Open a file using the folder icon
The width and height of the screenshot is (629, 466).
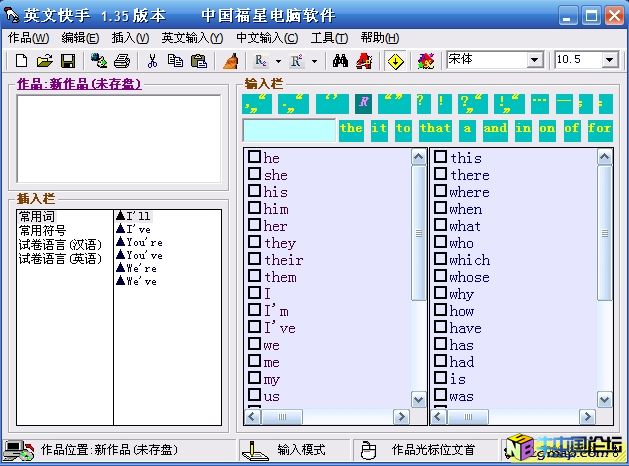pyautogui.click(x=45, y=61)
